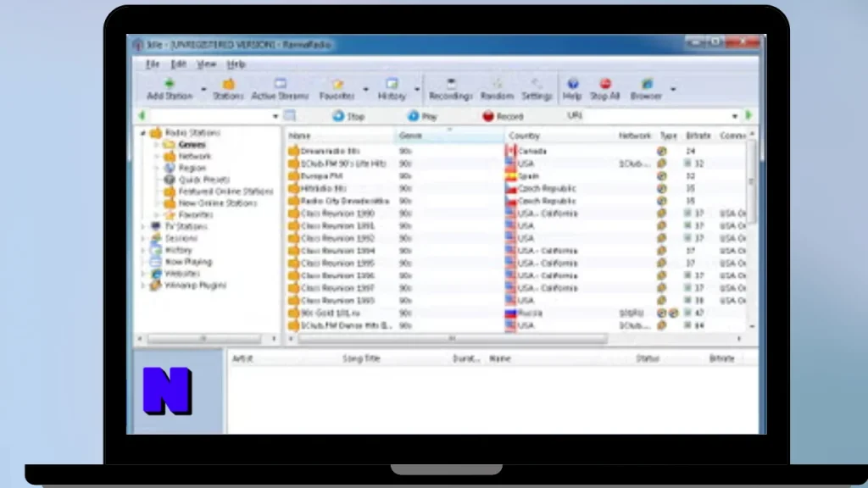Click the Spain flag icon
Viewport: 868px width, 488px height.
click(x=511, y=176)
